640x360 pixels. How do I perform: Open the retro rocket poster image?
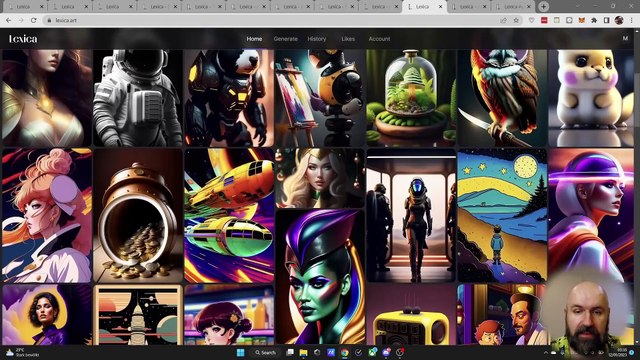[138, 315]
